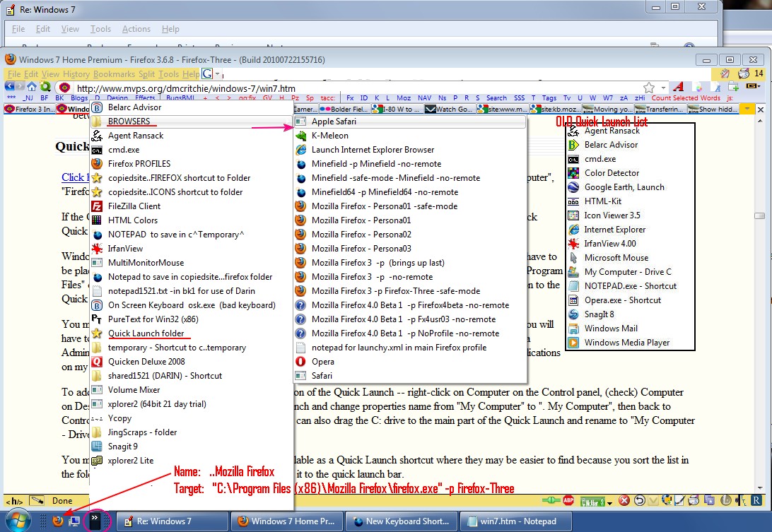Open FileZilla Client from the menu
The image size is (772, 532).
pos(192,206)
